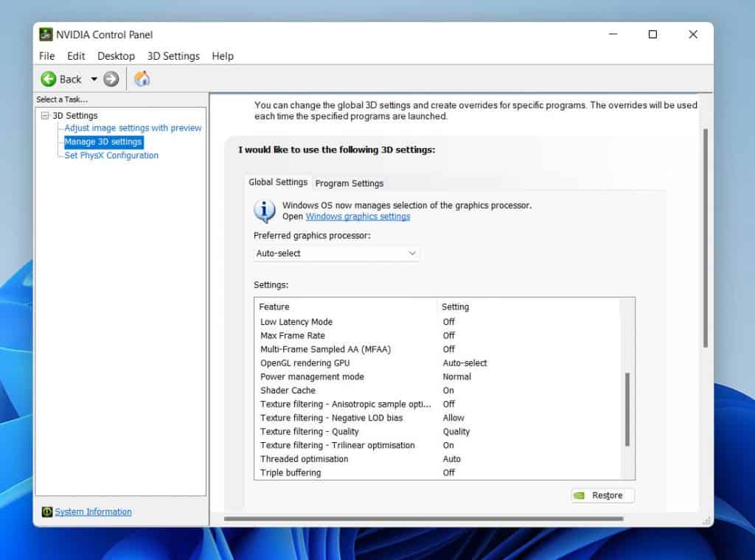
Task: Open the Windows graphics settings link
Action: (358, 217)
